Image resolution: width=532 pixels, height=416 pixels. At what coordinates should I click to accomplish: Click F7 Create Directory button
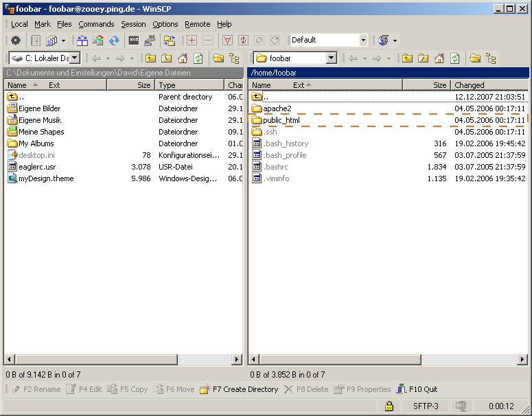tap(239, 389)
